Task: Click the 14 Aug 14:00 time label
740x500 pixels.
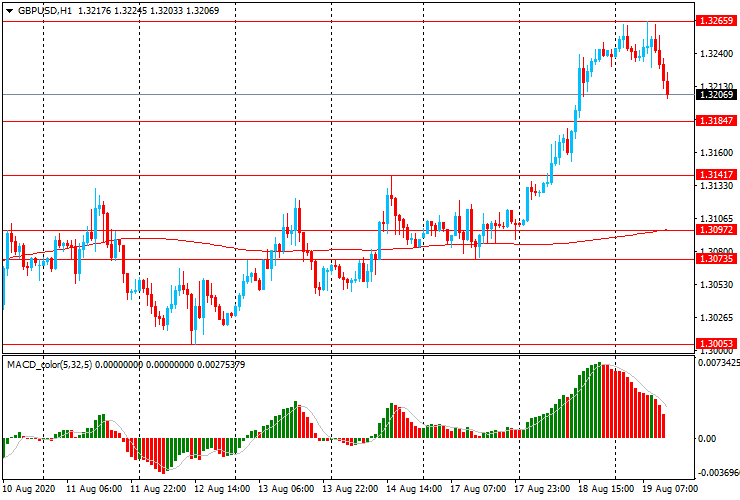Action: pyautogui.click(x=414, y=489)
